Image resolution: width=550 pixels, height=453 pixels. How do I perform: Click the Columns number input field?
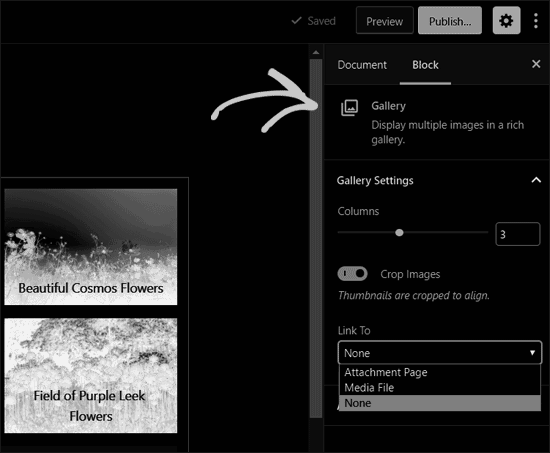(518, 234)
